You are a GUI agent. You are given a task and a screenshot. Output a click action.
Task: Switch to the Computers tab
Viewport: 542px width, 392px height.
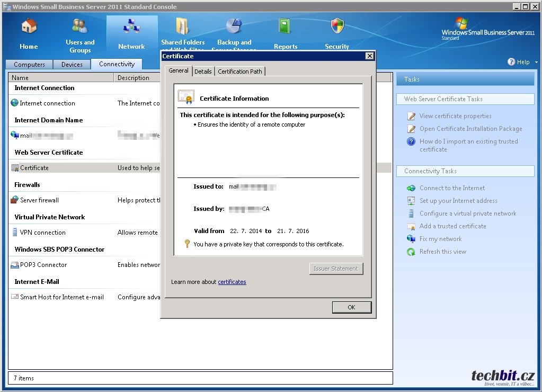(29, 65)
